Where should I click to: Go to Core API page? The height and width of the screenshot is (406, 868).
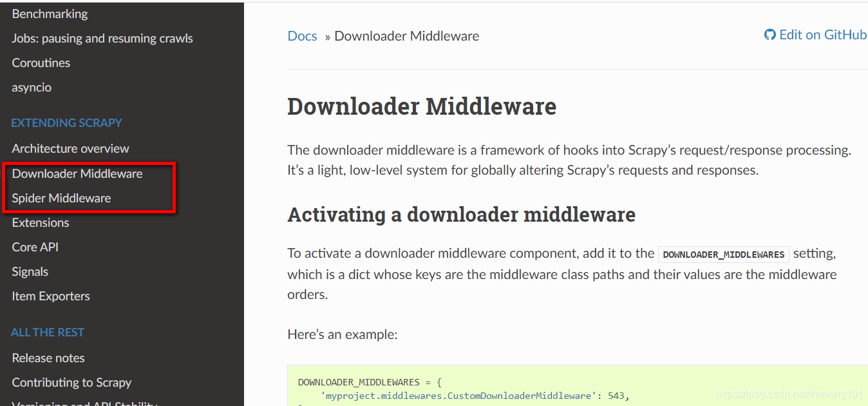pyautogui.click(x=35, y=247)
